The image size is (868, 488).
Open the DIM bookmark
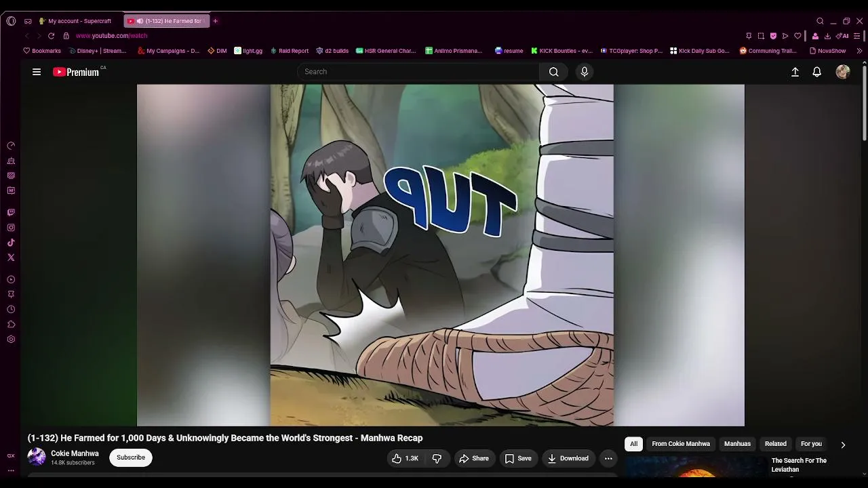(x=217, y=51)
